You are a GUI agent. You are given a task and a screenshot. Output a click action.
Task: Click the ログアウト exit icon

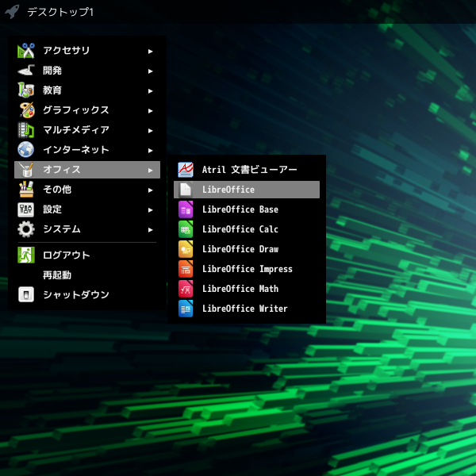click(26, 255)
